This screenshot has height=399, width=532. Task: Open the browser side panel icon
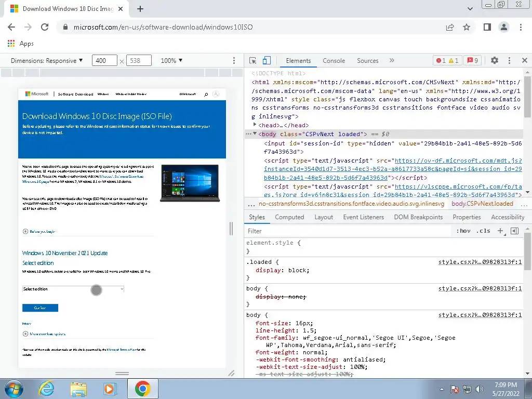point(487,27)
